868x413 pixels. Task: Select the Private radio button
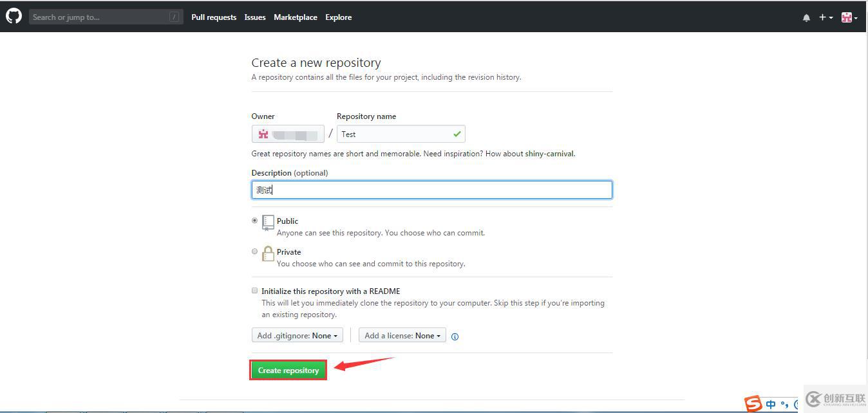(254, 251)
